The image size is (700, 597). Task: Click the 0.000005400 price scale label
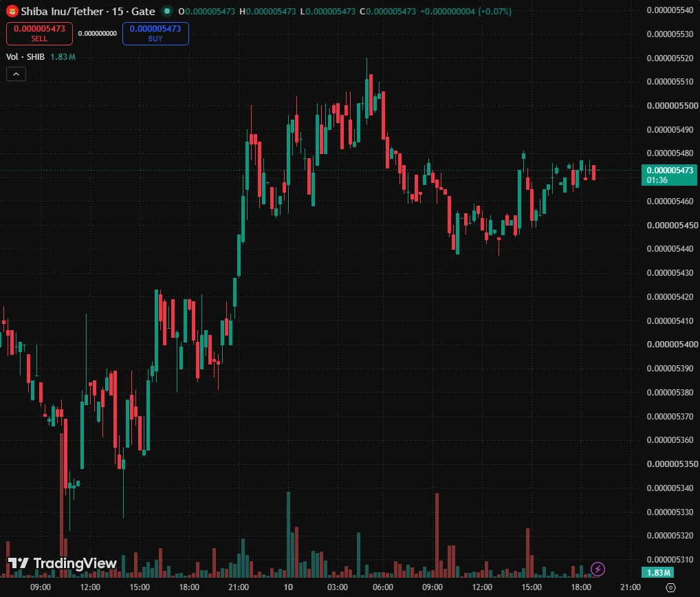click(x=672, y=345)
